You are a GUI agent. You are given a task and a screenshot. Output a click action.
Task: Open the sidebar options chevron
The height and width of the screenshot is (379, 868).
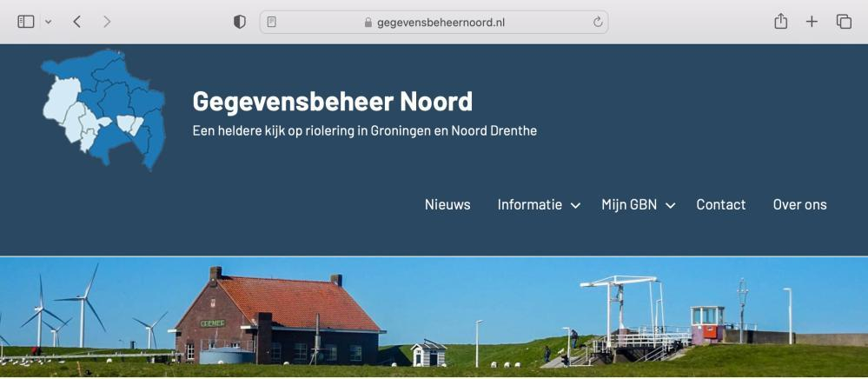pyautogui.click(x=48, y=22)
